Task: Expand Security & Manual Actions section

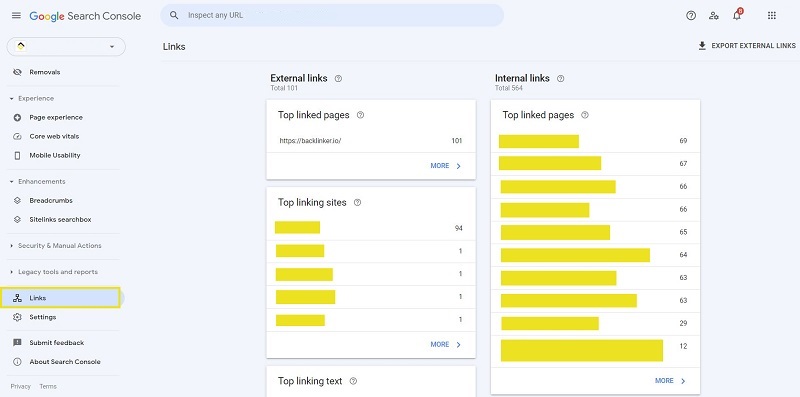Action: 56,245
